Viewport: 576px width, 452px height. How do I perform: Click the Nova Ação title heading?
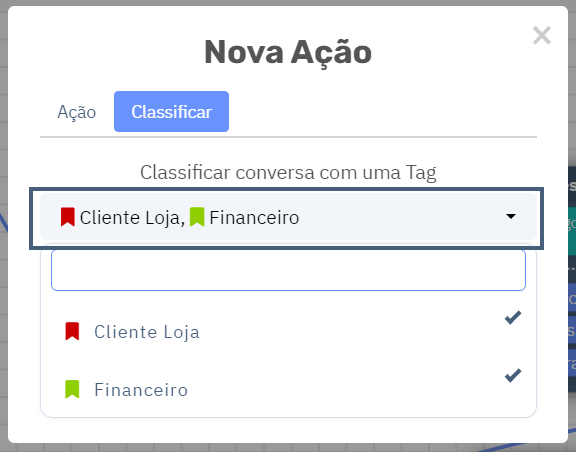(x=288, y=53)
